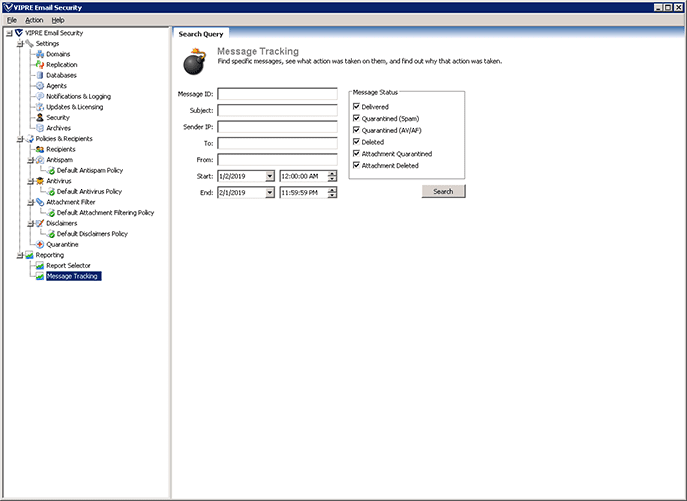Screen dimensions: 687x501
Task: Select the Databases icon in Settings
Action: click(x=39, y=75)
